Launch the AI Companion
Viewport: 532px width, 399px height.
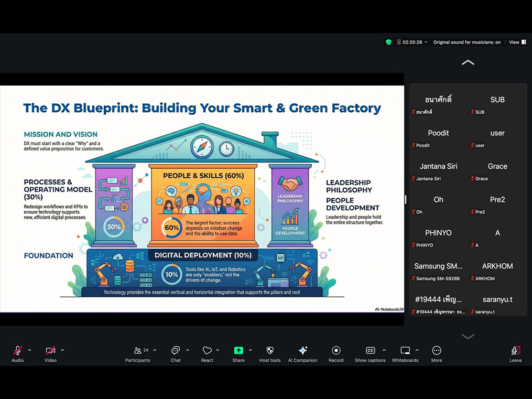[x=302, y=351]
